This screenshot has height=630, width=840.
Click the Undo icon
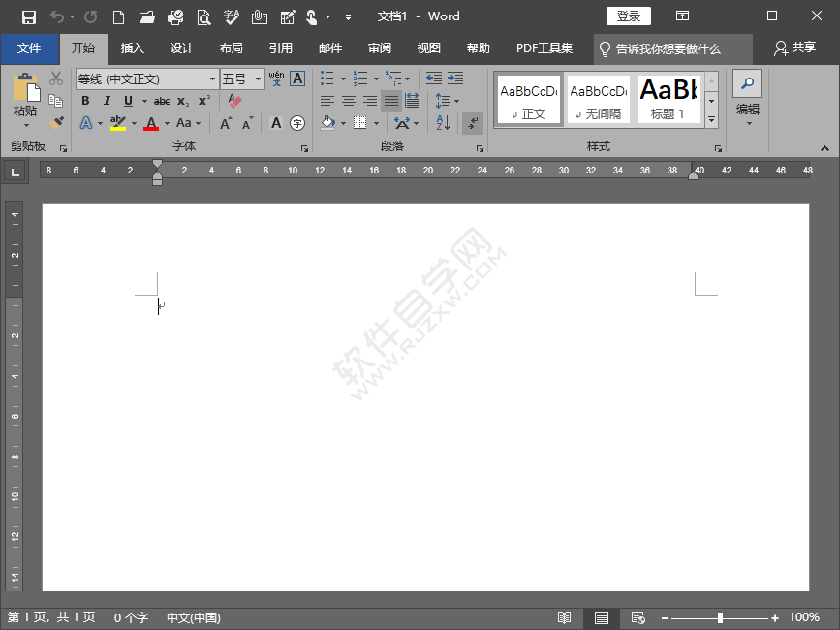[x=56, y=16]
